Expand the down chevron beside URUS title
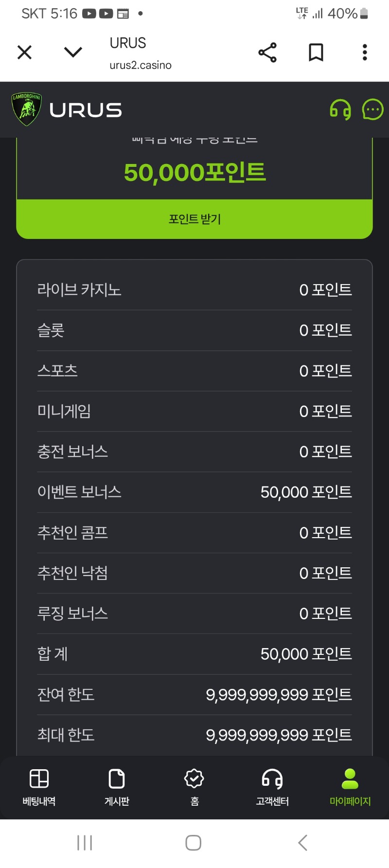Screen dimensions: 389x868 coord(73,53)
